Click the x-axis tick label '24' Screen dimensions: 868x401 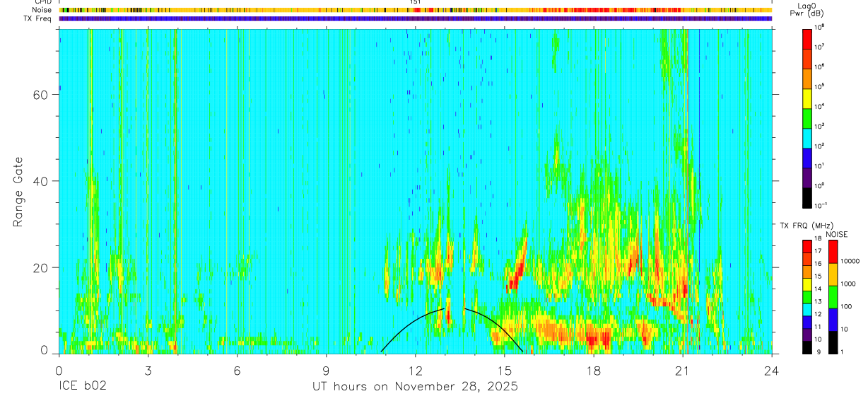(x=772, y=370)
